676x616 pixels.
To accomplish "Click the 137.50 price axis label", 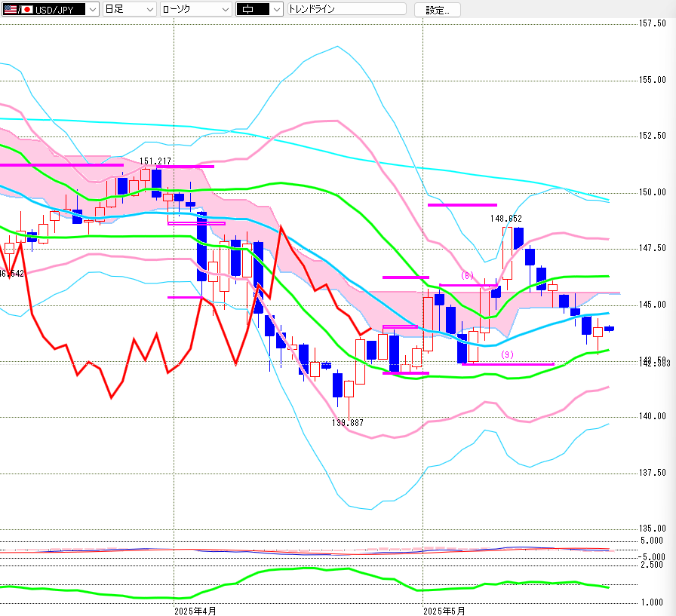I will 653,473.
